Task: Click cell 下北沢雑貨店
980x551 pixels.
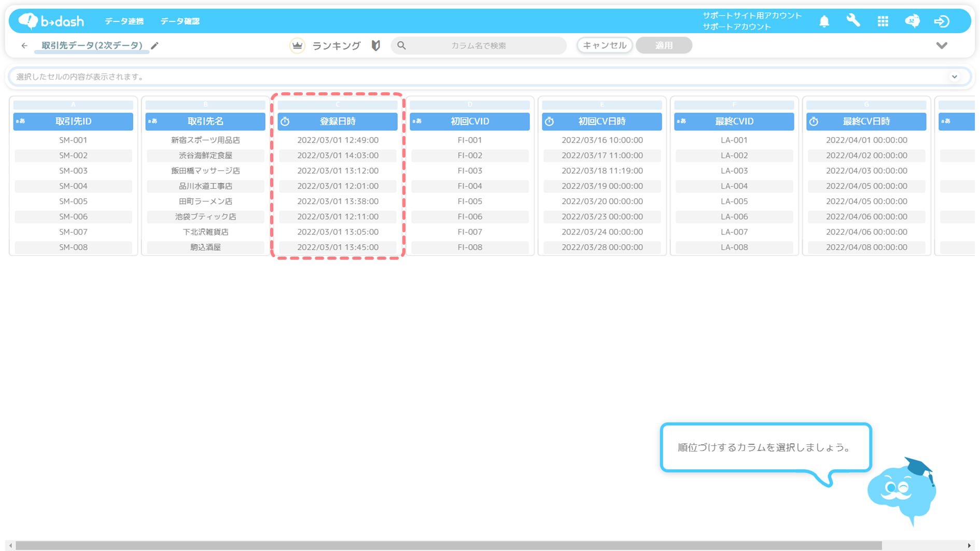Action: [x=205, y=232]
